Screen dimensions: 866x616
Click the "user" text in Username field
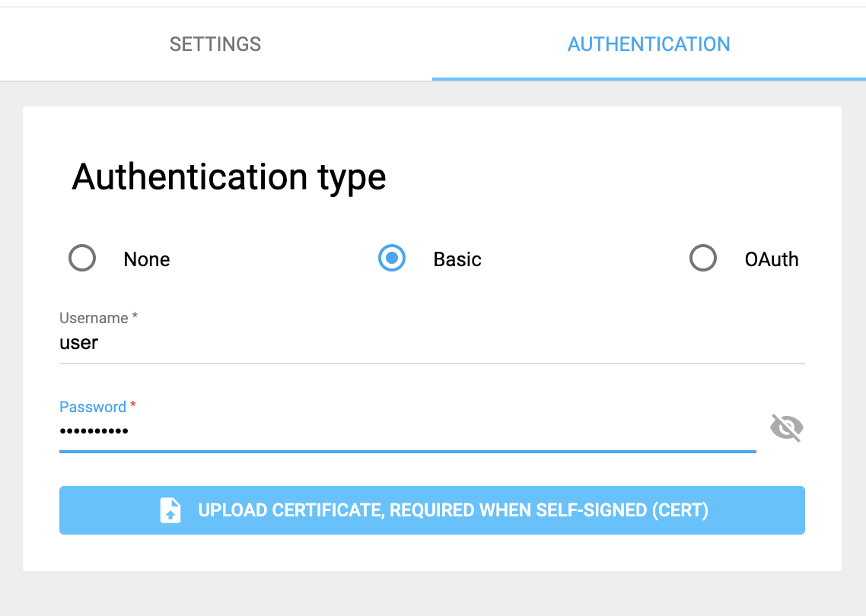(79, 343)
